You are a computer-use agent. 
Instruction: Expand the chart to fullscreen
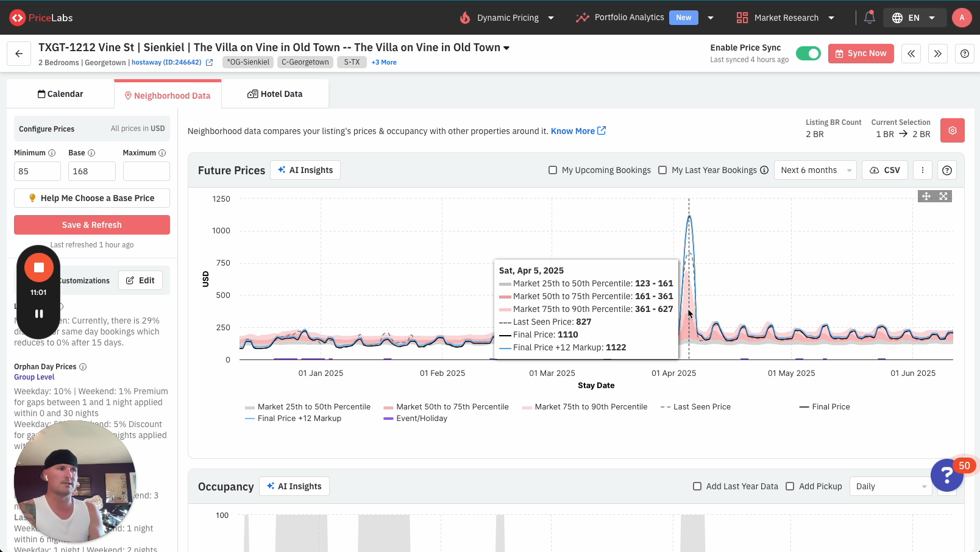(943, 196)
